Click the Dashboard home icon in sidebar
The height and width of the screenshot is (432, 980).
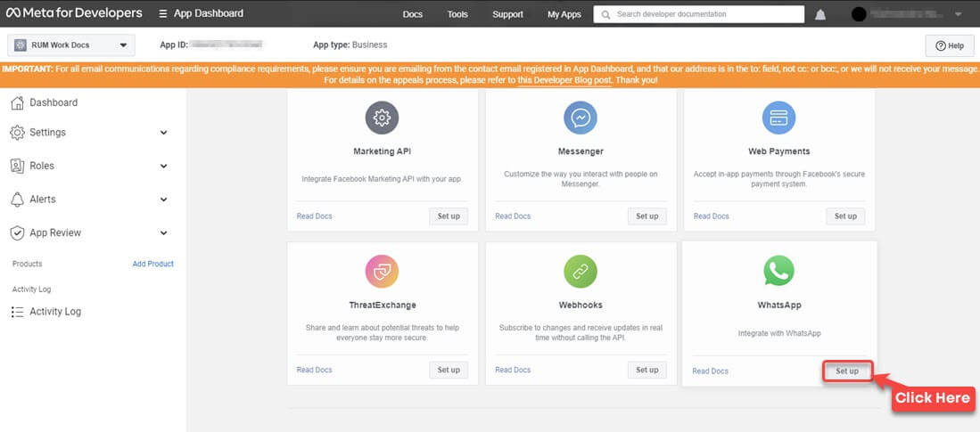point(18,103)
